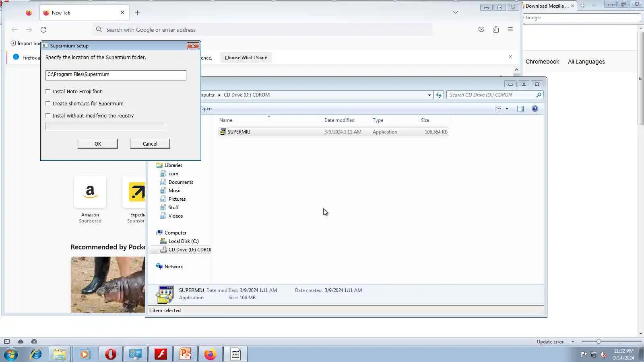The width and height of the screenshot is (644, 362).
Task: Open the Documents library
Action: point(181,182)
